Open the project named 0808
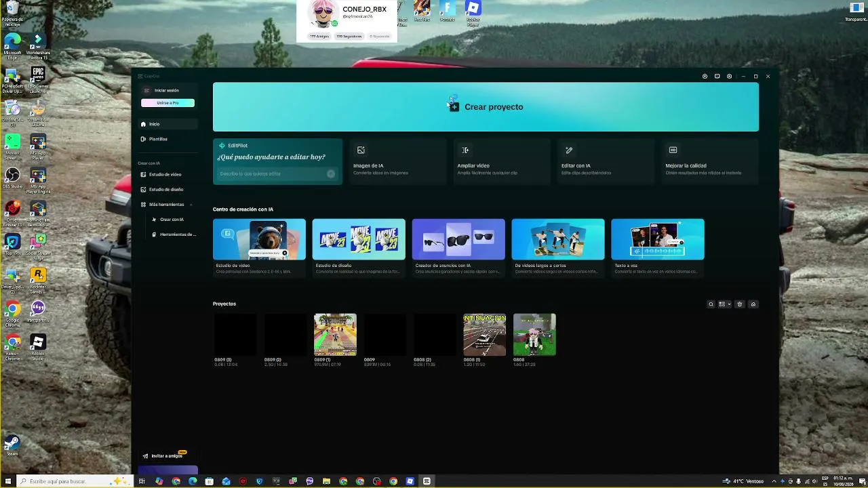Screen dimensions: 868x488 pos(534,335)
